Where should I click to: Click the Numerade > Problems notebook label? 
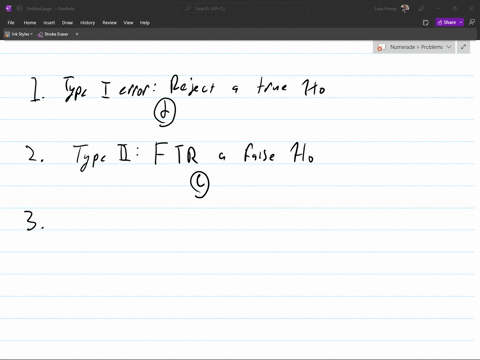click(416, 47)
